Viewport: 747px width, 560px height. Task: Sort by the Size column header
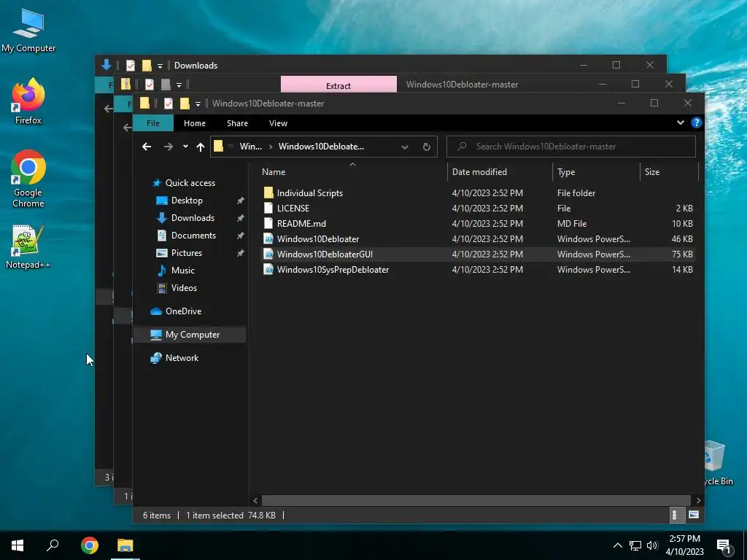(669, 172)
